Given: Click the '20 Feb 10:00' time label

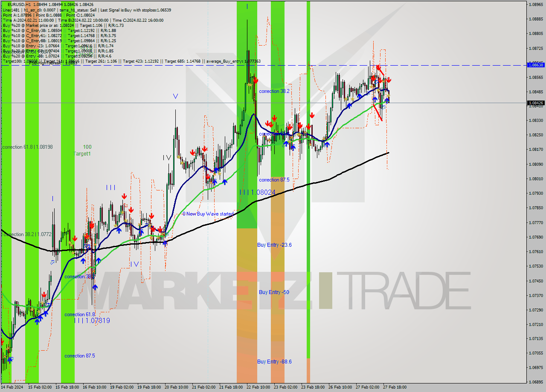Looking at the screenshot, I should 177,387.
